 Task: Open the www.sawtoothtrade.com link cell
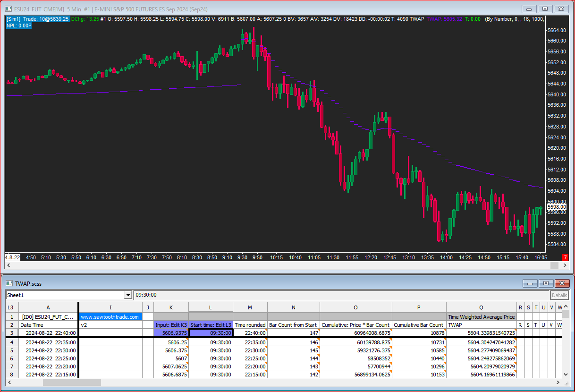pos(110,316)
